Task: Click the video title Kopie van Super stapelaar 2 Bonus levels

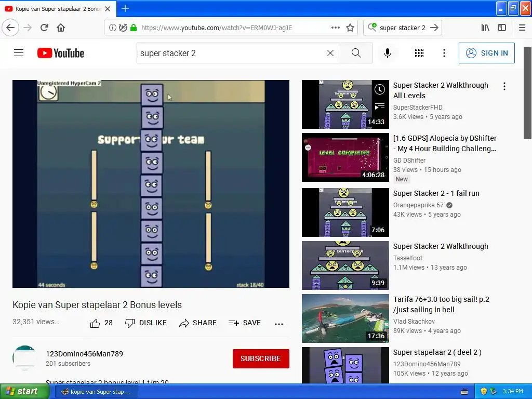Action: coord(97,304)
